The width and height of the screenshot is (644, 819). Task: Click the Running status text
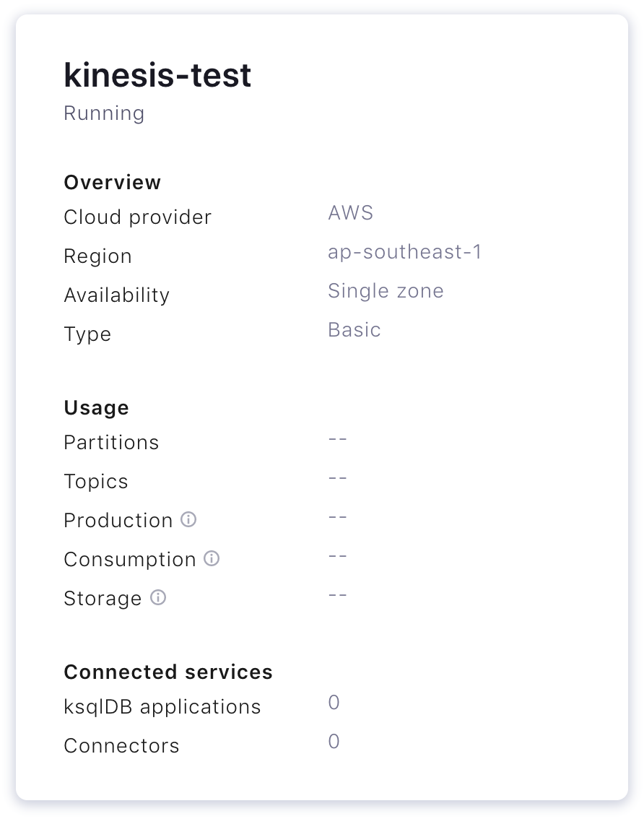(104, 113)
